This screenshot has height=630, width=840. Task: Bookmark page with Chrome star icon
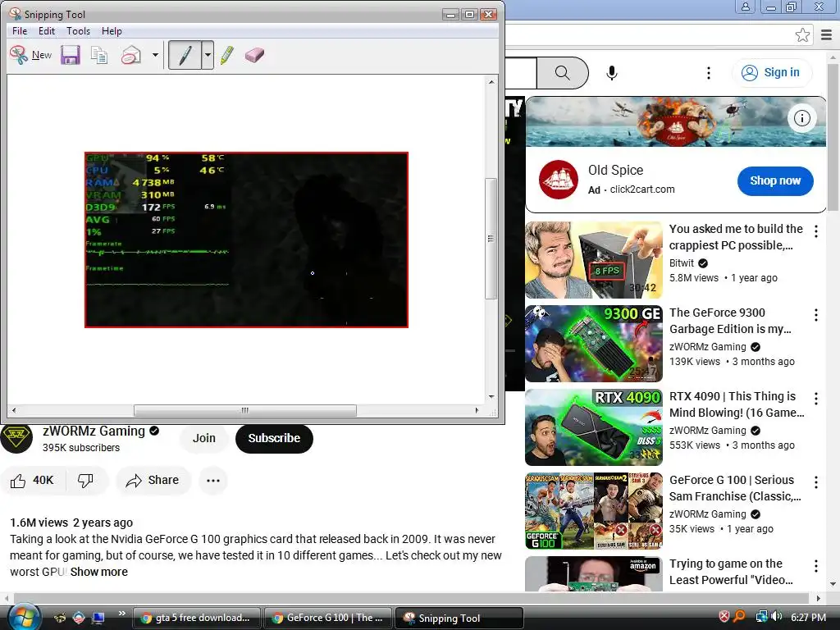click(x=802, y=35)
